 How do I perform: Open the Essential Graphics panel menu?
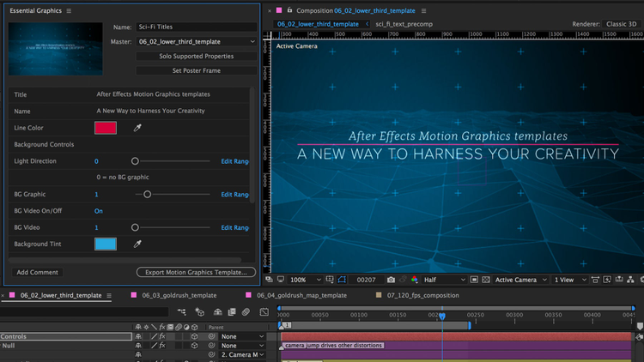point(69,10)
